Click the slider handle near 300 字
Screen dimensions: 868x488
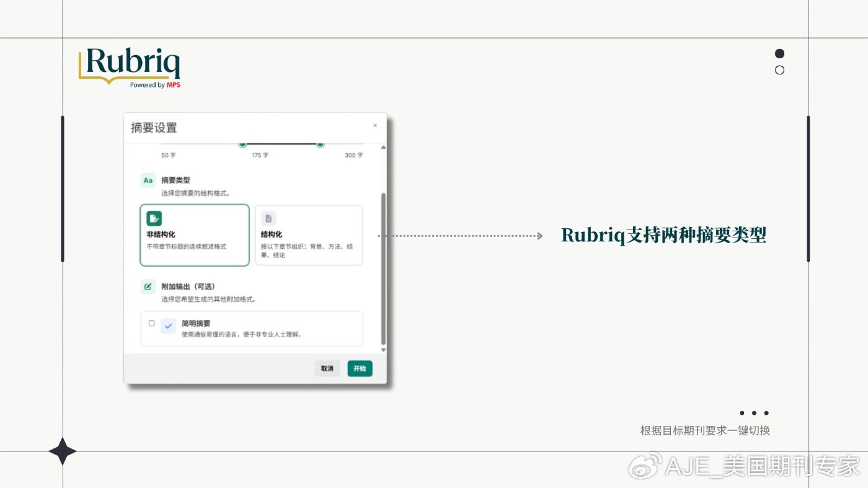(x=320, y=144)
